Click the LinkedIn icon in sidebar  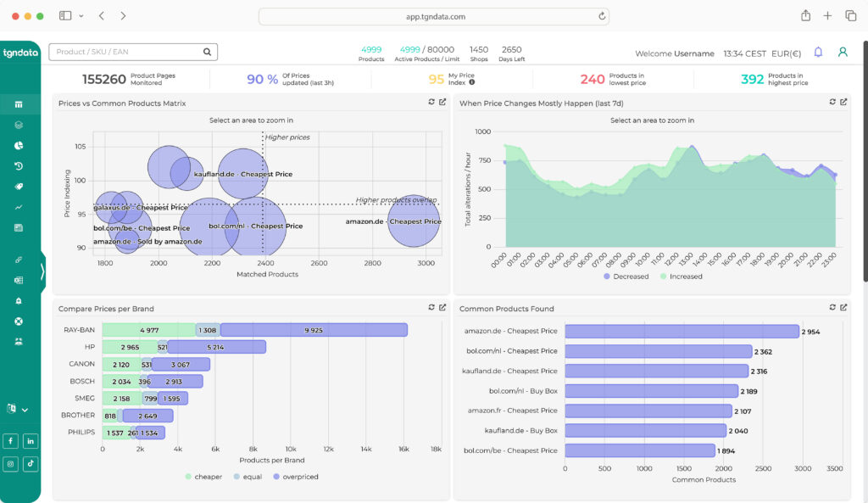click(31, 441)
